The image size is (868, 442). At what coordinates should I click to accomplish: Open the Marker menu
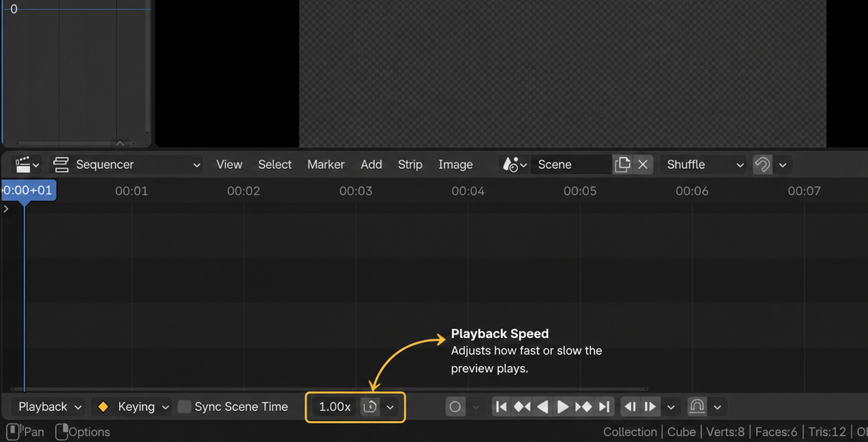[326, 165]
